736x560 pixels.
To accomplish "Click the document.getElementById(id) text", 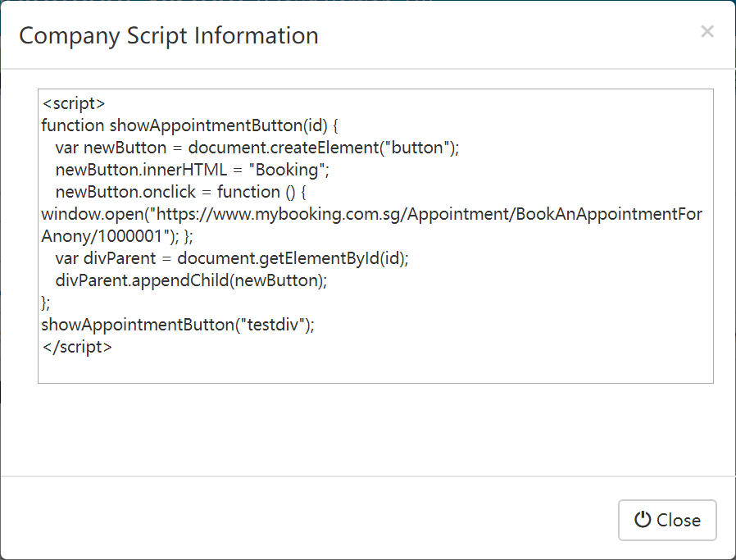I will coord(291,258).
